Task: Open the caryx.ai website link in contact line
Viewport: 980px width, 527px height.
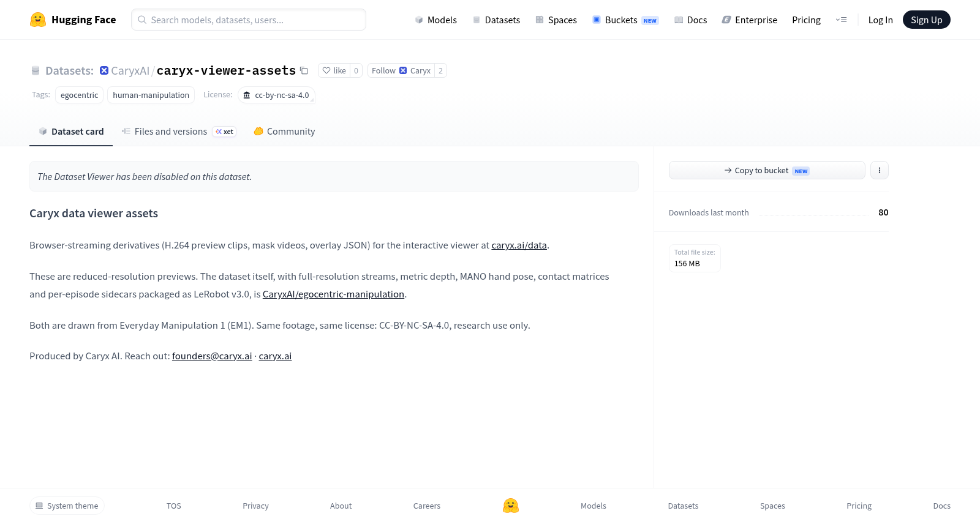Action: click(x=275, y=356)
